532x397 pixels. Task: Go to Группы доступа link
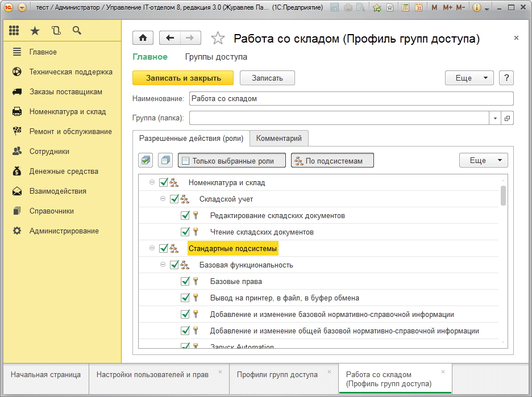(x=216, y=57)
